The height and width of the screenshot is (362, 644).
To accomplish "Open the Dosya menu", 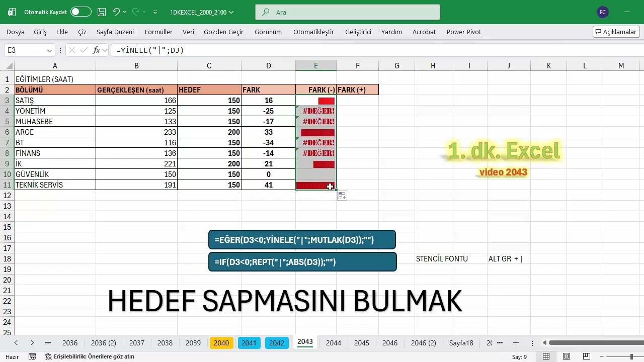I will [x=16, y=32].
